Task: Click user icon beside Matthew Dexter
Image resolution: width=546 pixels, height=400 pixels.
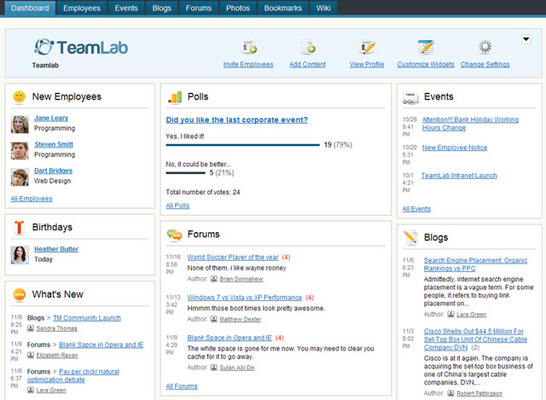Action: pos(214,319)
